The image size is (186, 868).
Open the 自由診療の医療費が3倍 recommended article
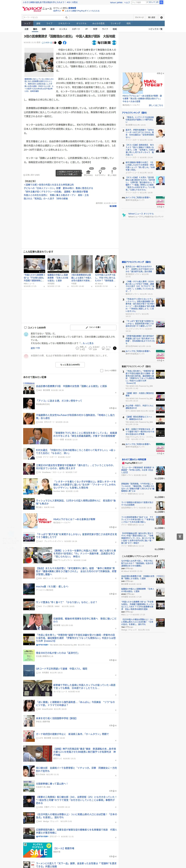[x=71, y=386]
